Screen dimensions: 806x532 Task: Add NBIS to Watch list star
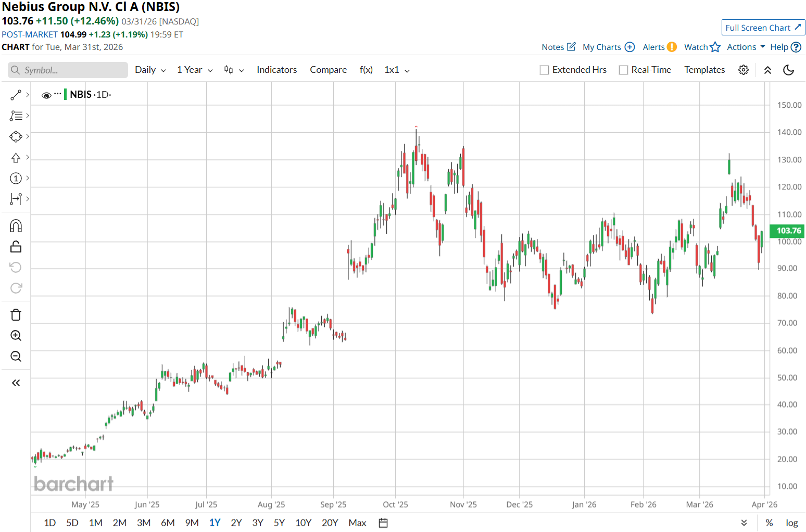coord(715,47)
